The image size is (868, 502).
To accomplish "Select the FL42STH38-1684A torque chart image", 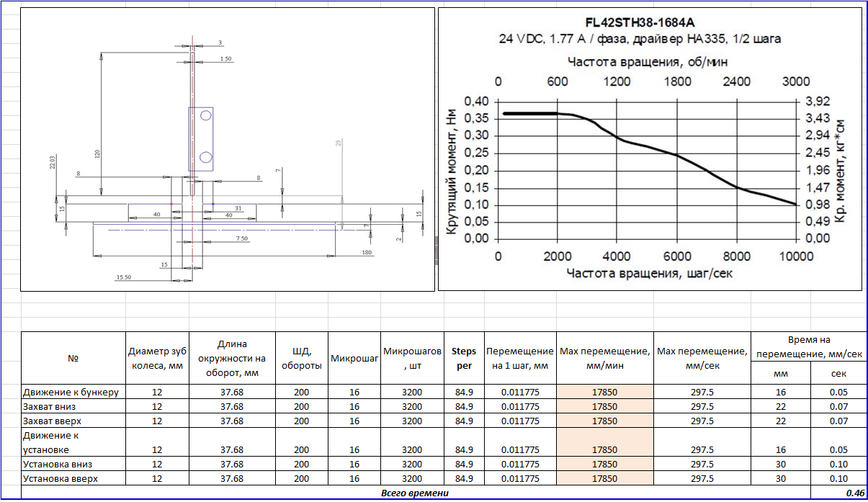I will pyautogui.click(x=650, y=149).
